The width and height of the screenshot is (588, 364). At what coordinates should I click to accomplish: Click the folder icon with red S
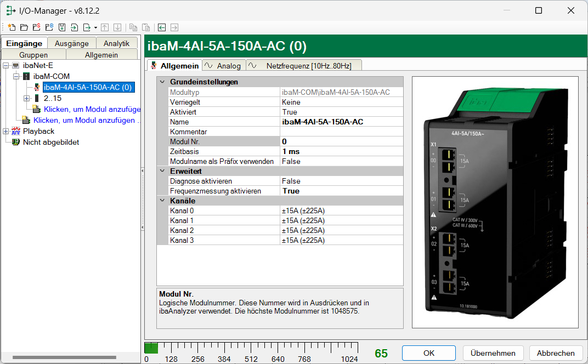[x=36, y=27]
